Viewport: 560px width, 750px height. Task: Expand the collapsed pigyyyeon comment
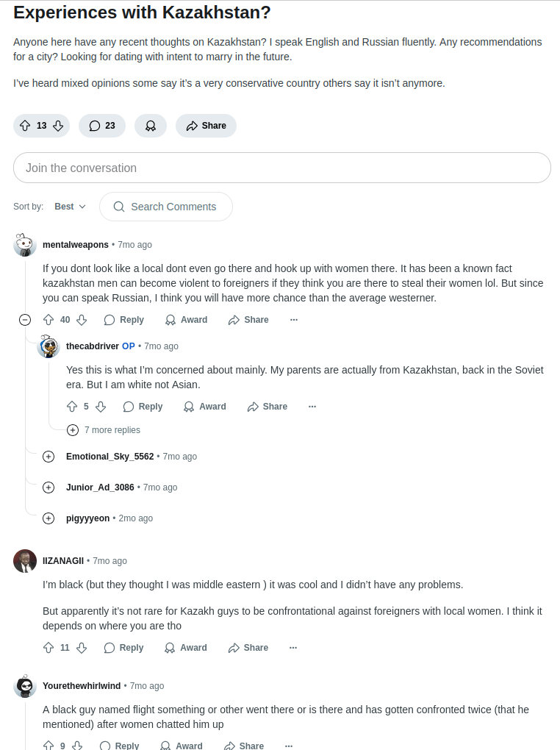click(x=49, y=518)
